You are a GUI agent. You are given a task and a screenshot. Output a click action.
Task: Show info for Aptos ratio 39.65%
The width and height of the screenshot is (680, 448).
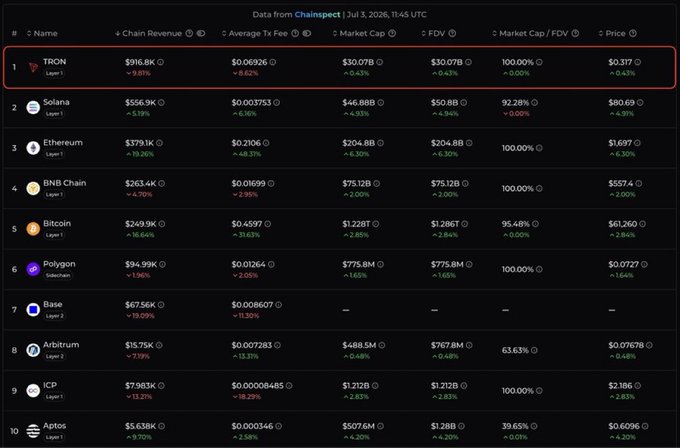534,426
